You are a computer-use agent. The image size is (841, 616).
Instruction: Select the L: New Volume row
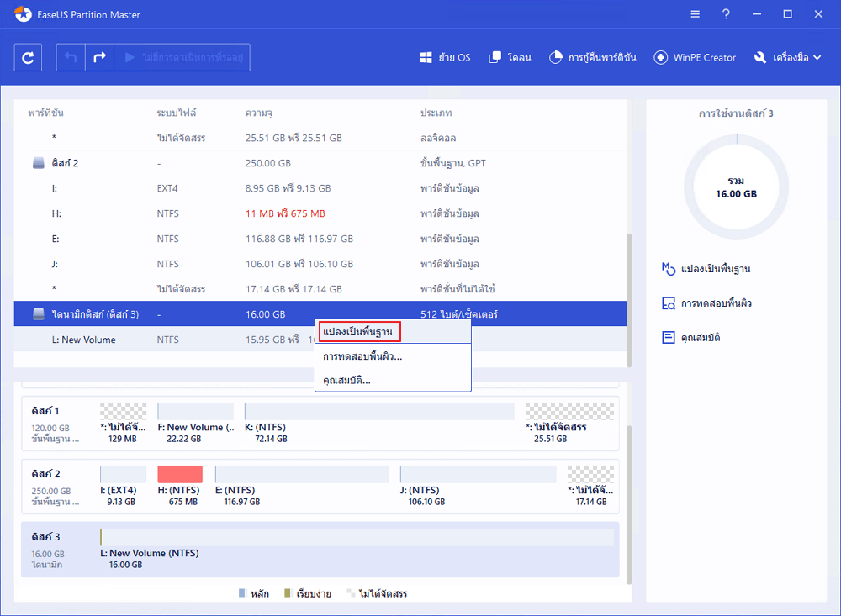320,340
